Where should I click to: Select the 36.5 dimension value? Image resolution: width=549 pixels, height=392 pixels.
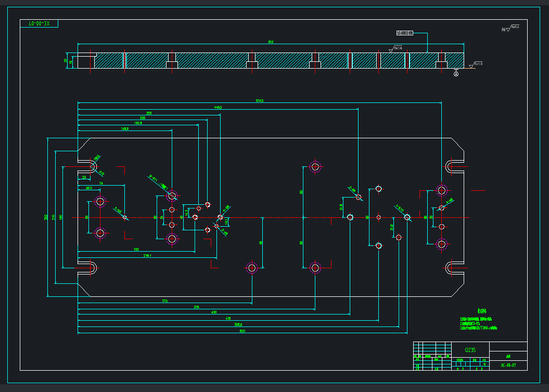pyautogui.click(x=89, y=188)
